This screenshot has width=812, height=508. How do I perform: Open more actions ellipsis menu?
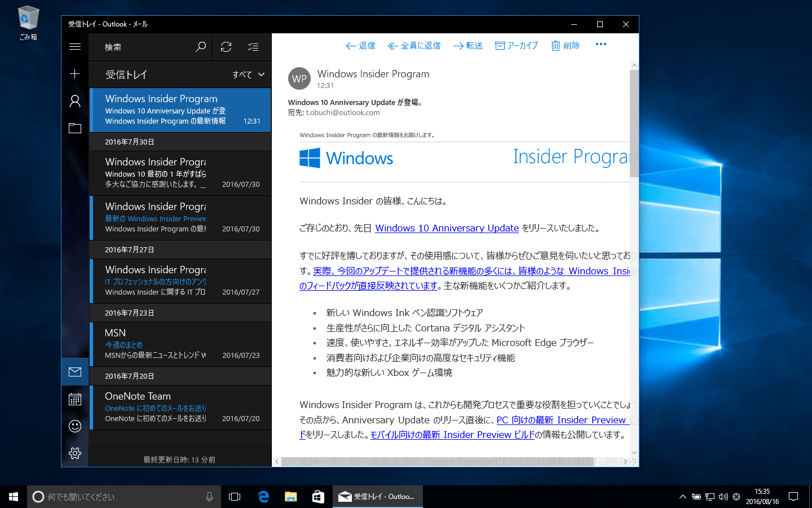tap(601, 45)
